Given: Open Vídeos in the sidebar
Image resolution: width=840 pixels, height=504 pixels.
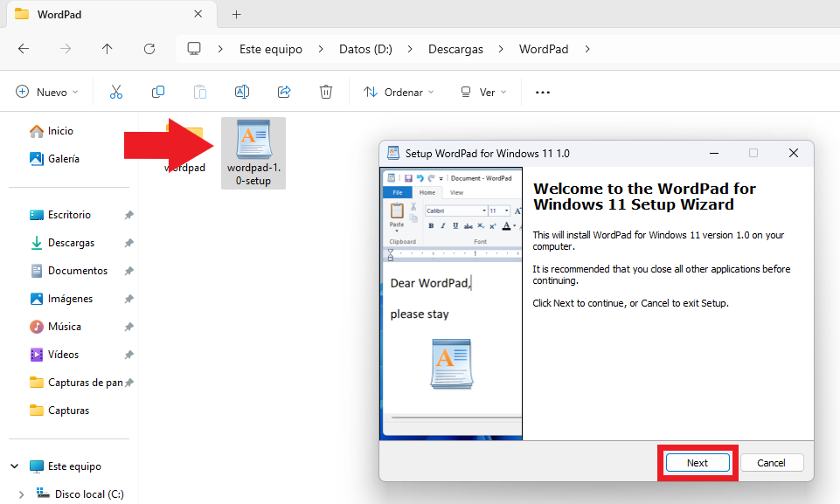Looking at the screenshot, I should click(x=63, y=354).
